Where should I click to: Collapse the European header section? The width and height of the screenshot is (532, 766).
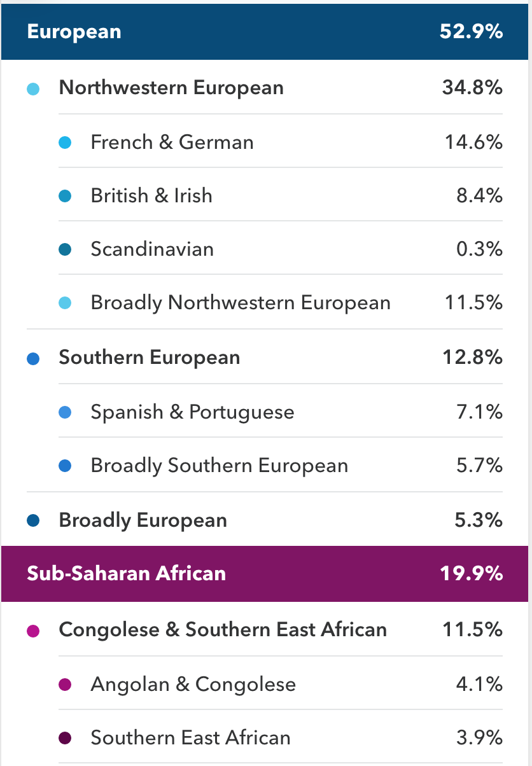pos(265,32)
